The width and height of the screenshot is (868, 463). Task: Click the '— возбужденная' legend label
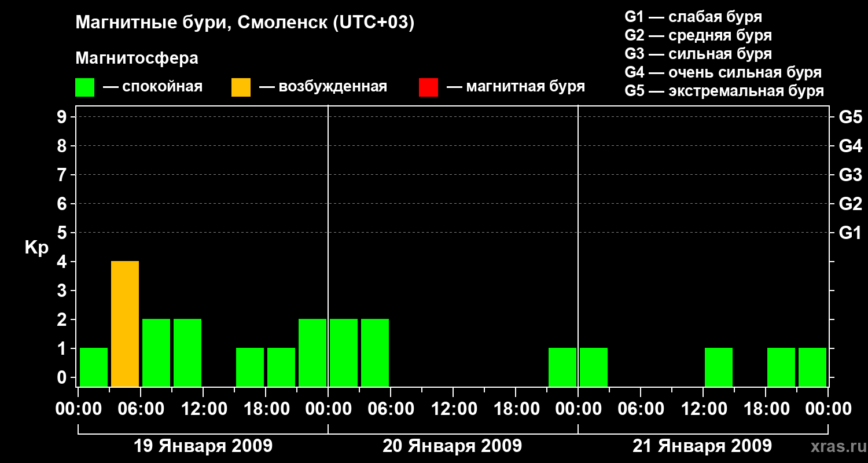pos(323,87)
